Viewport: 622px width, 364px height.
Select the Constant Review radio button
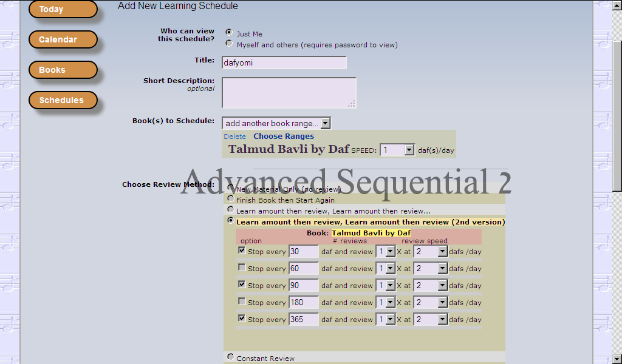230,357
